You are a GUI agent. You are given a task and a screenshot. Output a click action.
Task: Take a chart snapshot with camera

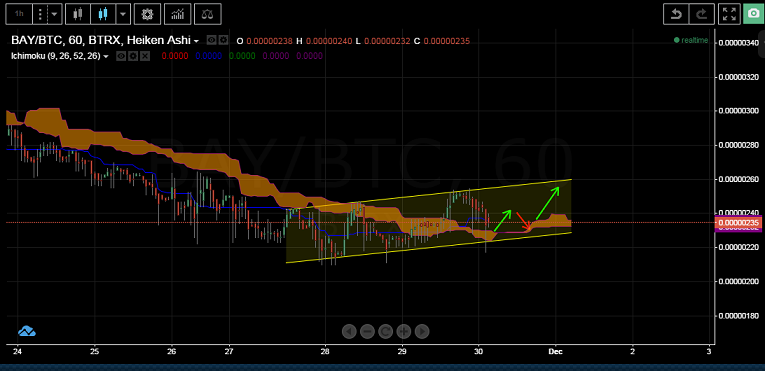coord(753,14)
